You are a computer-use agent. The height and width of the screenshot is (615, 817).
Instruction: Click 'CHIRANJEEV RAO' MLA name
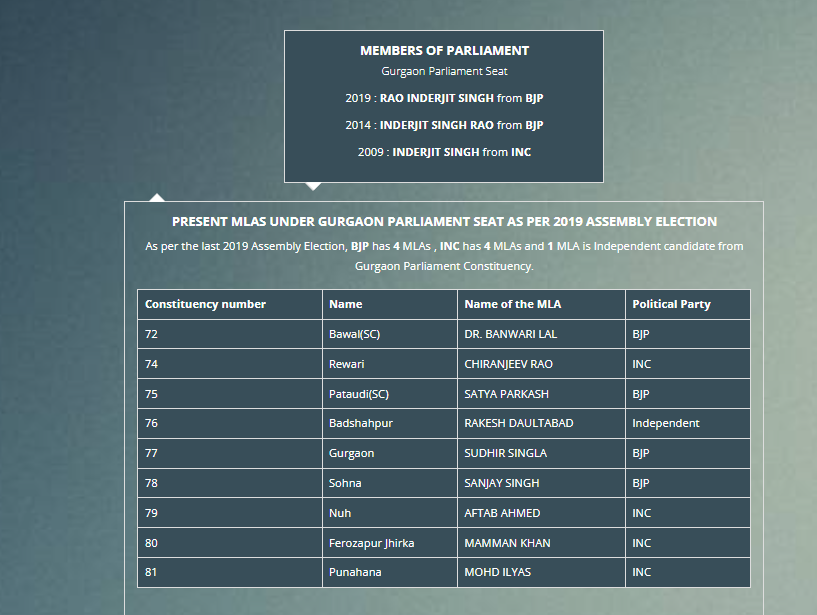(509, 364)
